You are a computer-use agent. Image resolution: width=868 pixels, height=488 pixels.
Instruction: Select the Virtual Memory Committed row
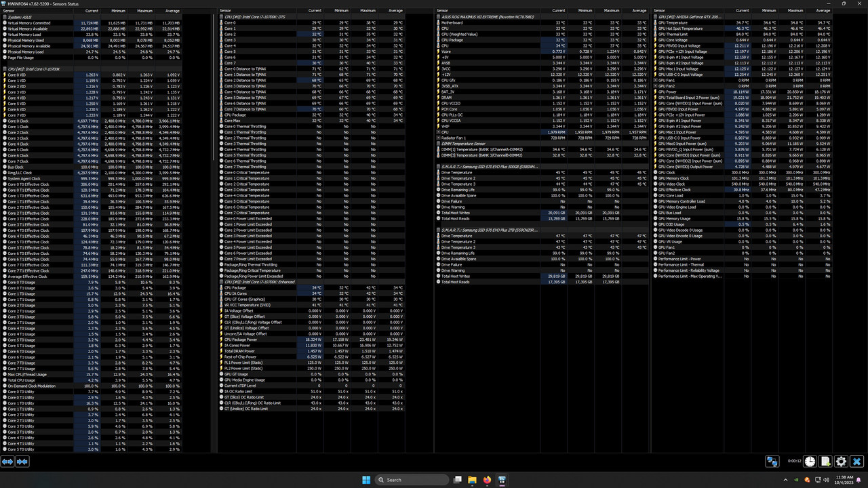92,22
